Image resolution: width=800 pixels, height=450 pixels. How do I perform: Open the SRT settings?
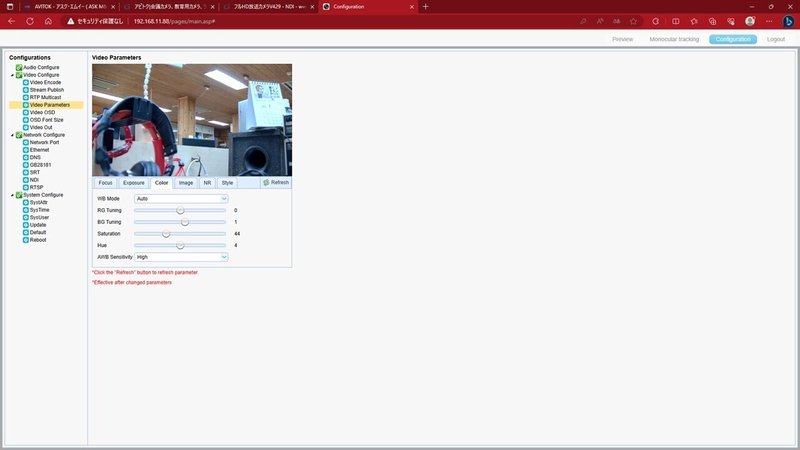tap(35, 172)
